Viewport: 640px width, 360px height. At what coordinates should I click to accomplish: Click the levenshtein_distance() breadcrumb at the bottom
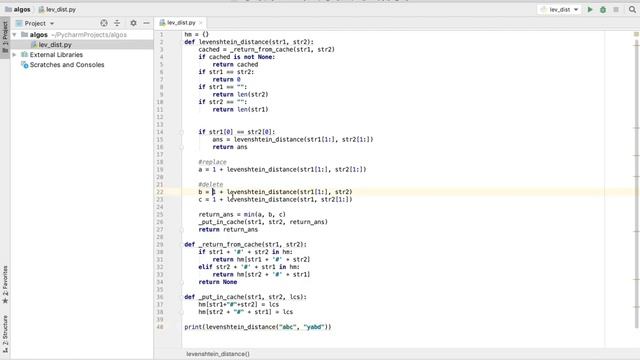pyautogui.click(x=218, y=354)
